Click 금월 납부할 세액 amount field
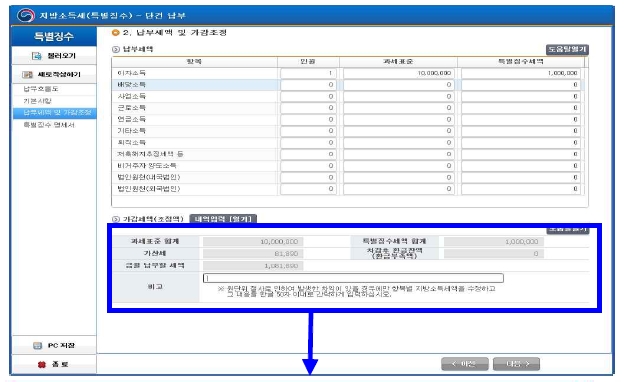The width and height of the screenshot is (627, 382). click(253, 266)
